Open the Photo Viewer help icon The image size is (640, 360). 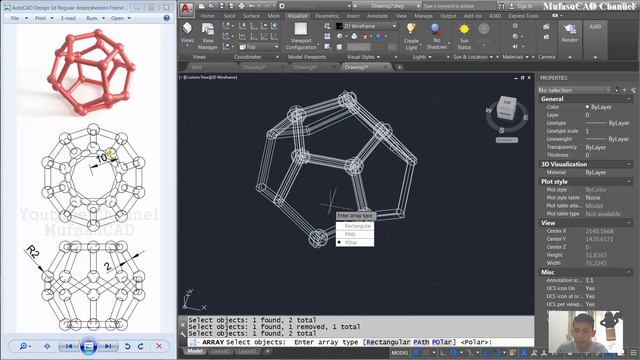tap(167, 18)
